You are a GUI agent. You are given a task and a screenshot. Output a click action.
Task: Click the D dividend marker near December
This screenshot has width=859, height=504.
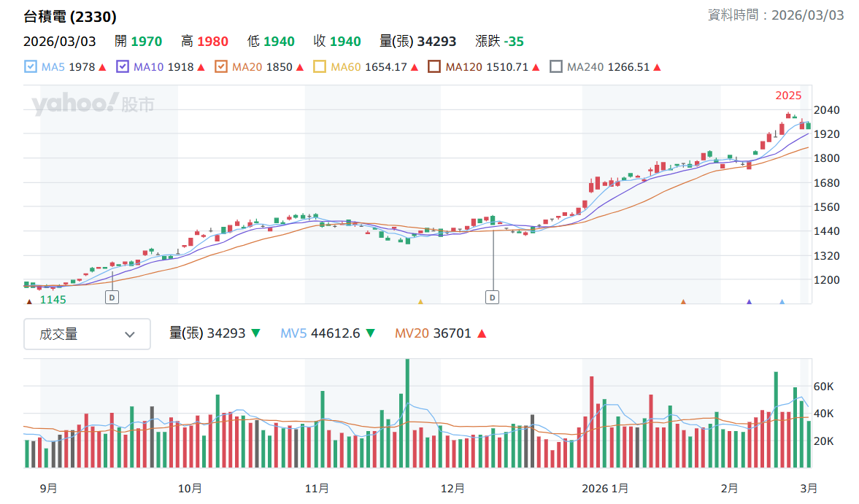coord(492,298)
